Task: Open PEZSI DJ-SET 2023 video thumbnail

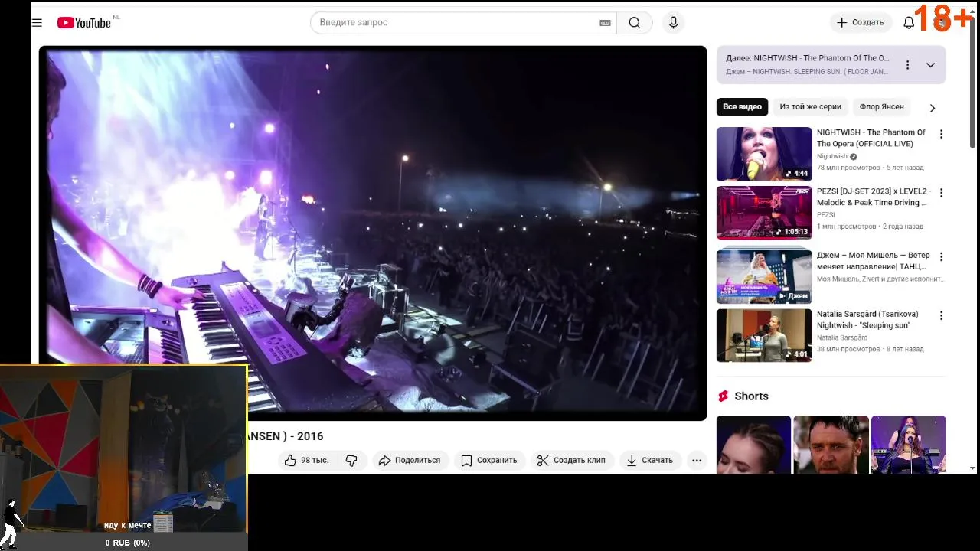Action: 764,213
